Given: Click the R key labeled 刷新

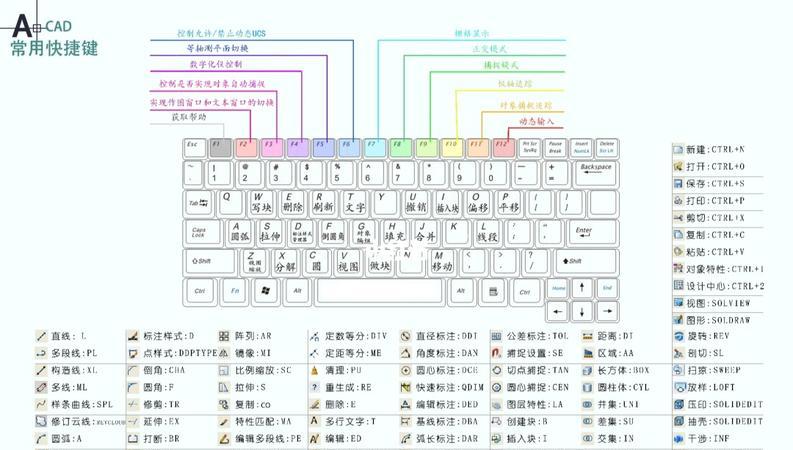Looking at the screenshot, I should coord(323,202).
